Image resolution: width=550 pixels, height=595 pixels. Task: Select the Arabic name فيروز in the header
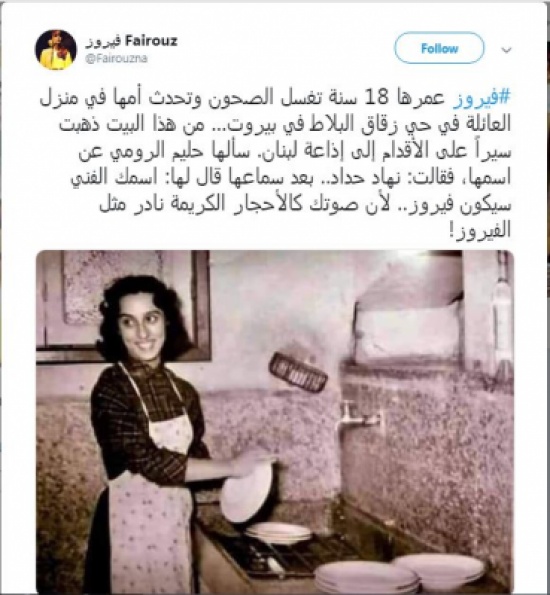click(x=103, y=41)
